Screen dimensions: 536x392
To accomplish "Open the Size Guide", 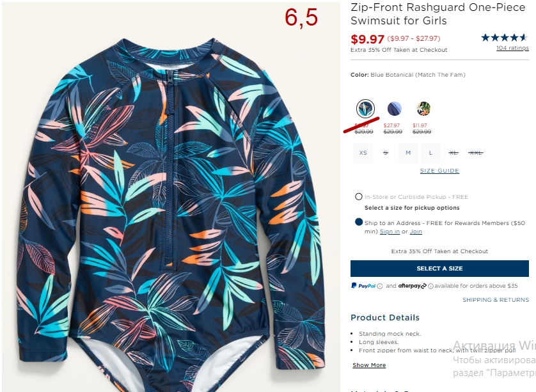I will click(x=439, y=171).
